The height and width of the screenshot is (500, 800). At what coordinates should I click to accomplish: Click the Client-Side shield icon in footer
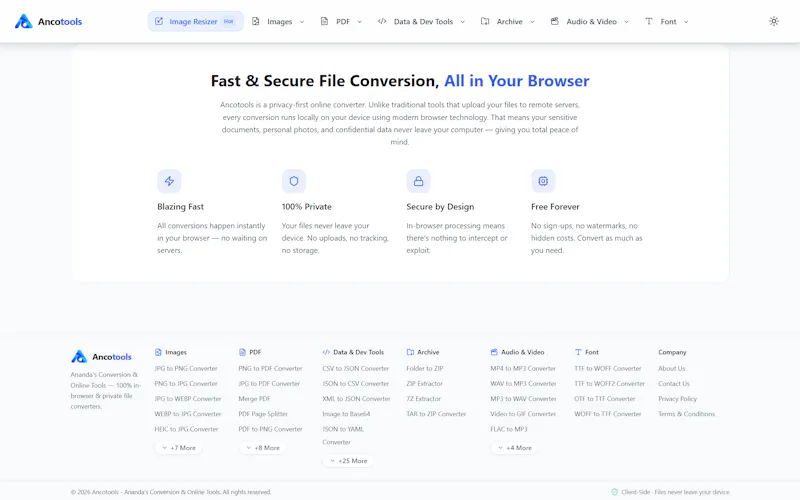point(614,492)
